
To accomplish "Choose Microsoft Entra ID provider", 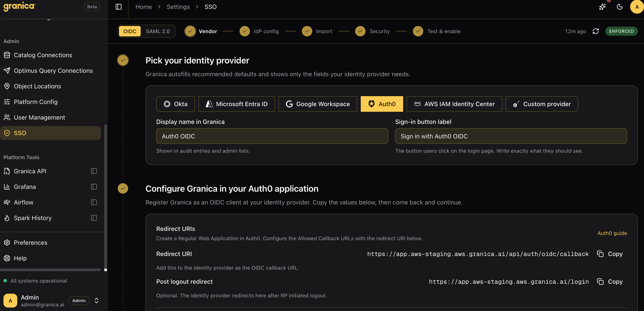I will click(237, 104).
